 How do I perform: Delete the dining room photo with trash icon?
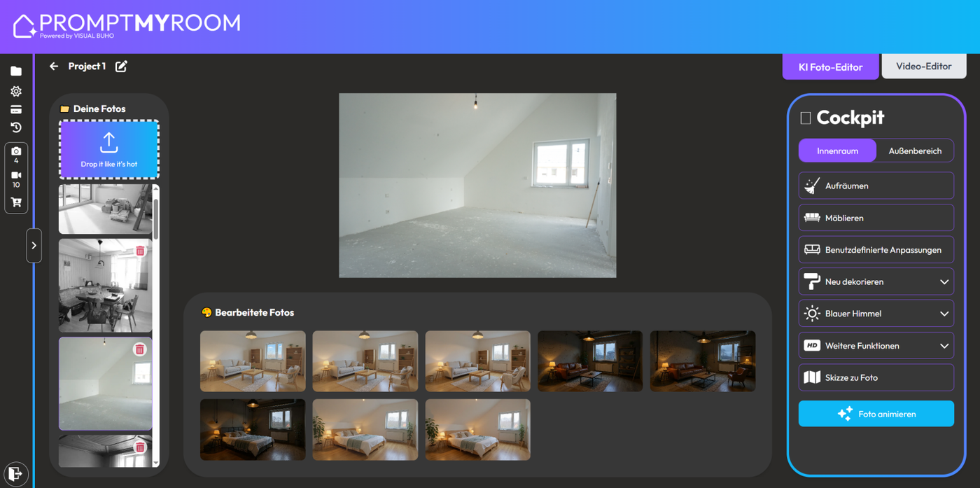pyautogui.click(x=140, y=251)
